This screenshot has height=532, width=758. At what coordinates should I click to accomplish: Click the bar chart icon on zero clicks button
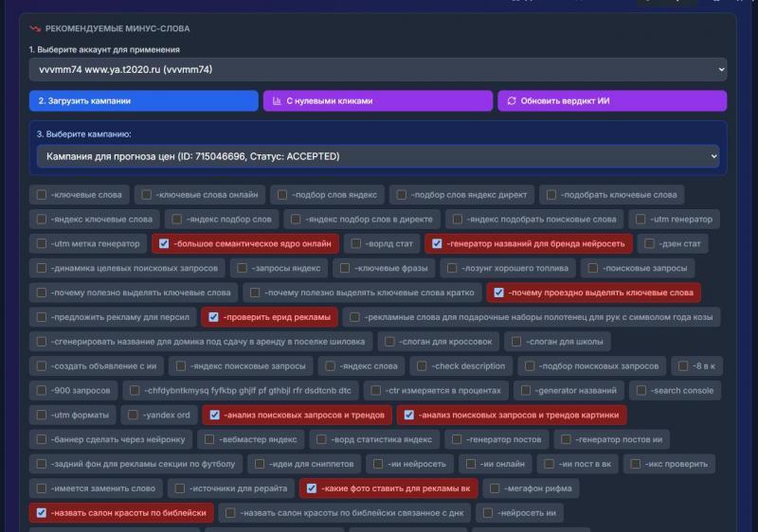[277, 101]
